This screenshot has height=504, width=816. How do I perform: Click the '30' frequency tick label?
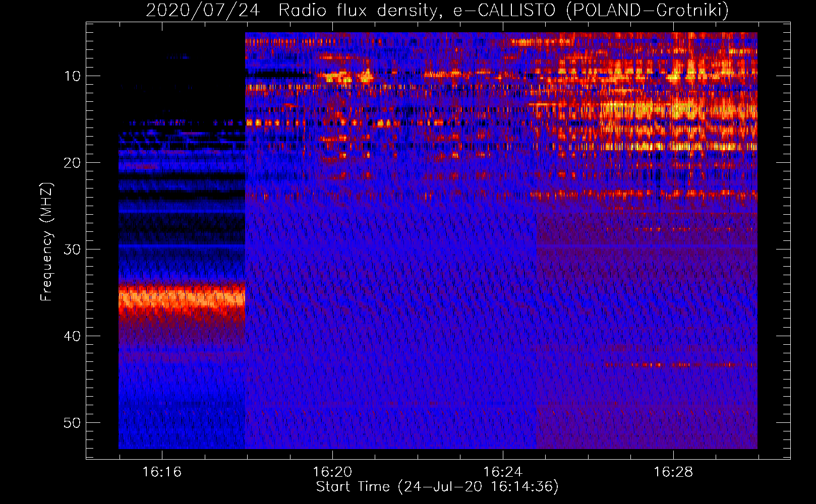73,249
